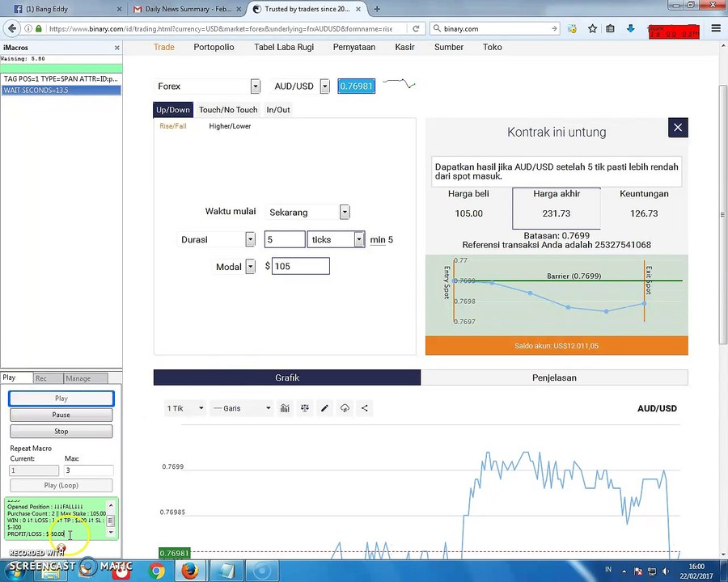Click the Max repeat field showing 3
Viewport: 728px width, 582px height.
click(x=88, y=470)
